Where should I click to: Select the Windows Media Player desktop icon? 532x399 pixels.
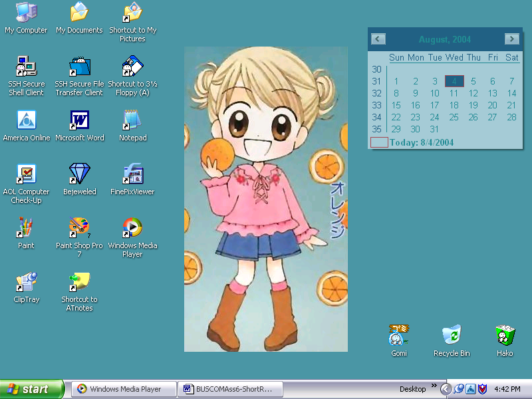pos(132,227)
